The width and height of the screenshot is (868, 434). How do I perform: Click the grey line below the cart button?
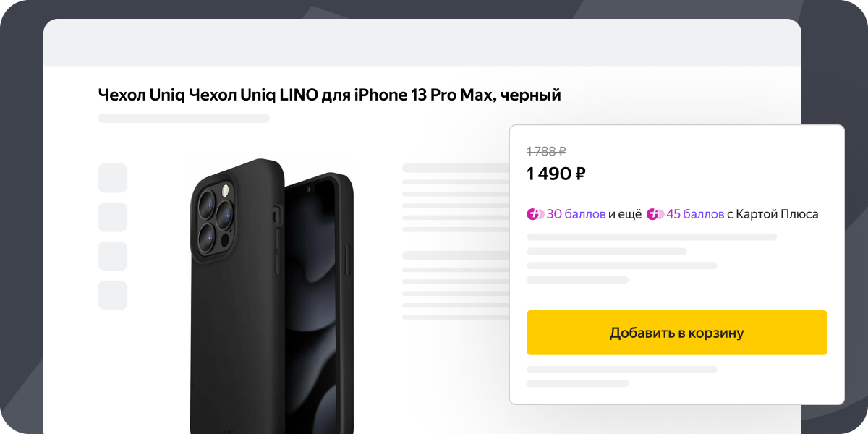(x=622, y=369)
